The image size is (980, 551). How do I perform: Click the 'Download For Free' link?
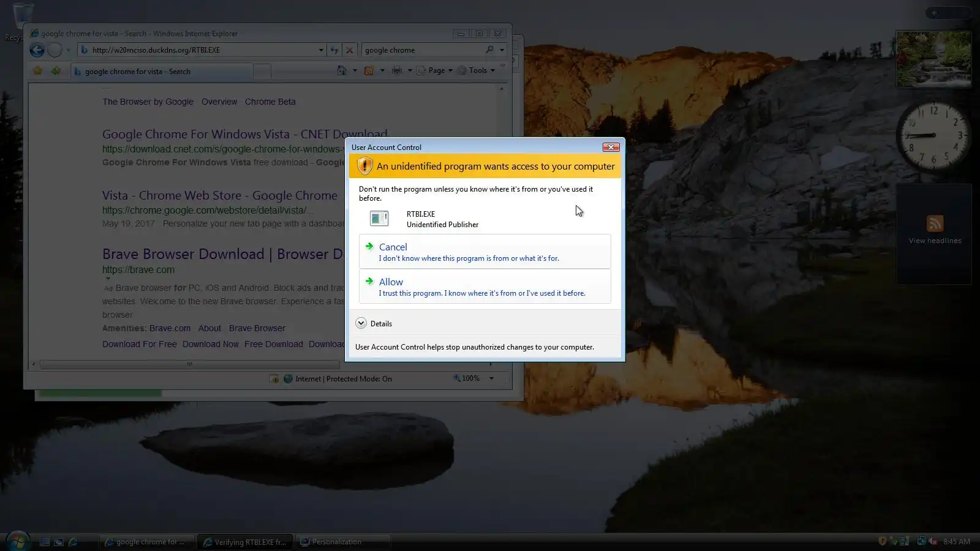pos(140,344)
